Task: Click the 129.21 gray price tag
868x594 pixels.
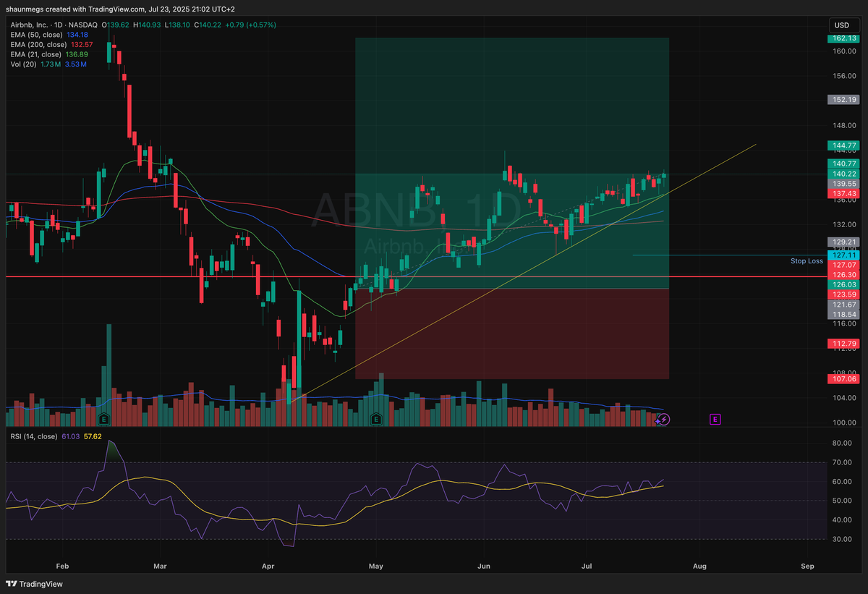Action: 843,242
